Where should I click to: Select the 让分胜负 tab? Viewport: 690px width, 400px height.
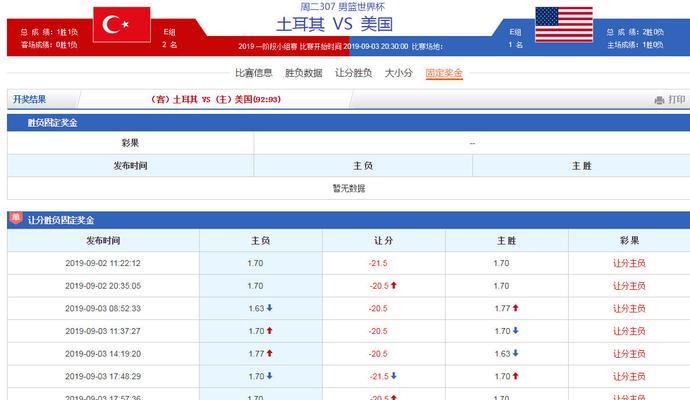point(354,73)
